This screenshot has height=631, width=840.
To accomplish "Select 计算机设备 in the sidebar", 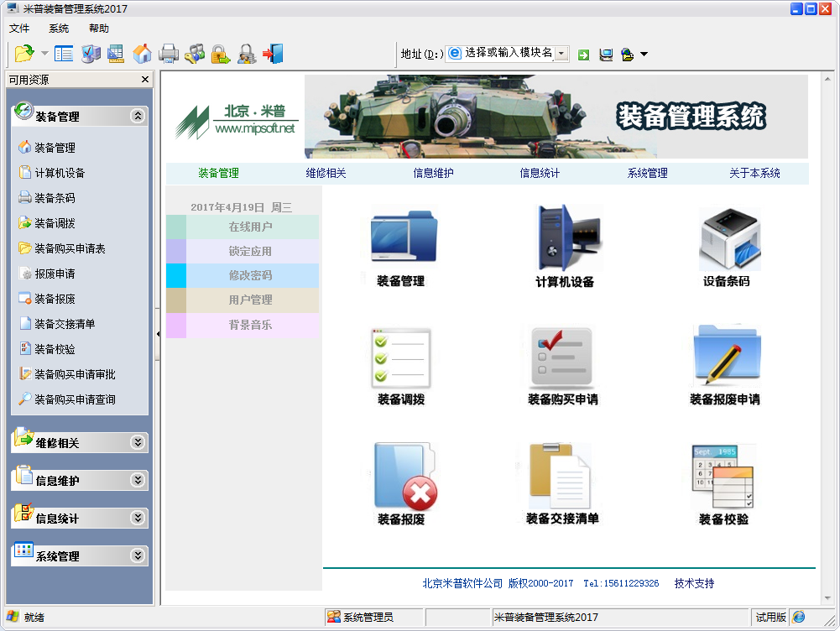I will 60,173.
